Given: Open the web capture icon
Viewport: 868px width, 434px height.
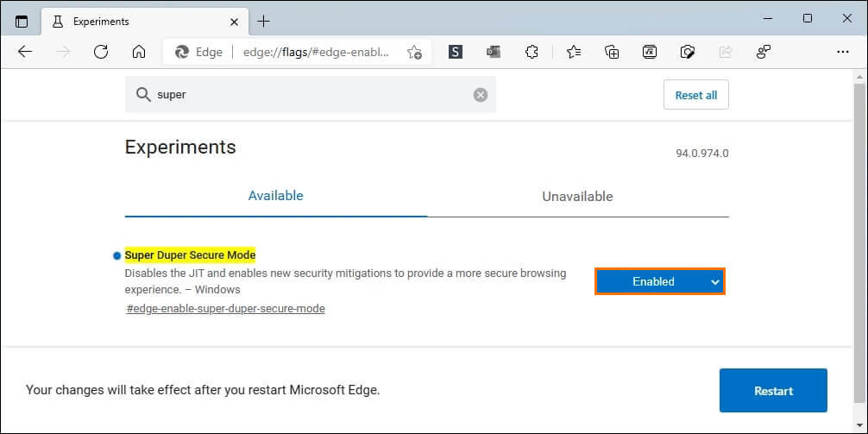Looking at the screenshot, I should 688,52.
